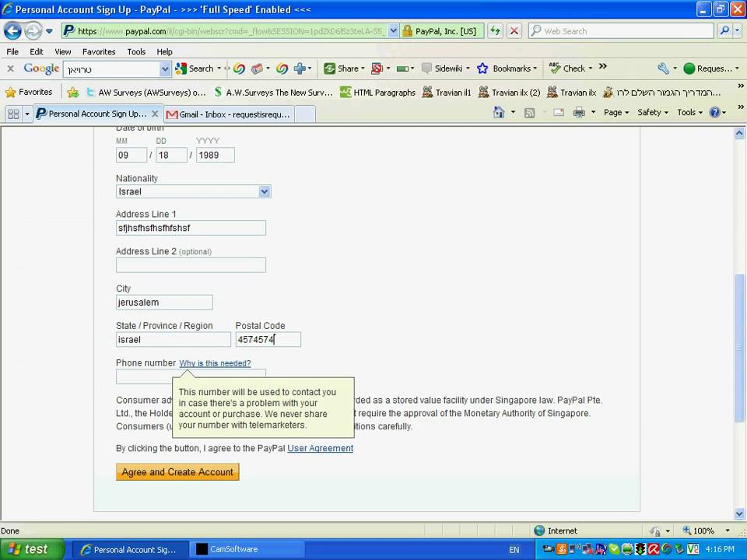Click the Quick Tabs grid icon
Image resolution: width=747 pixels, height=560 pixels.
[x=13, y=114]
